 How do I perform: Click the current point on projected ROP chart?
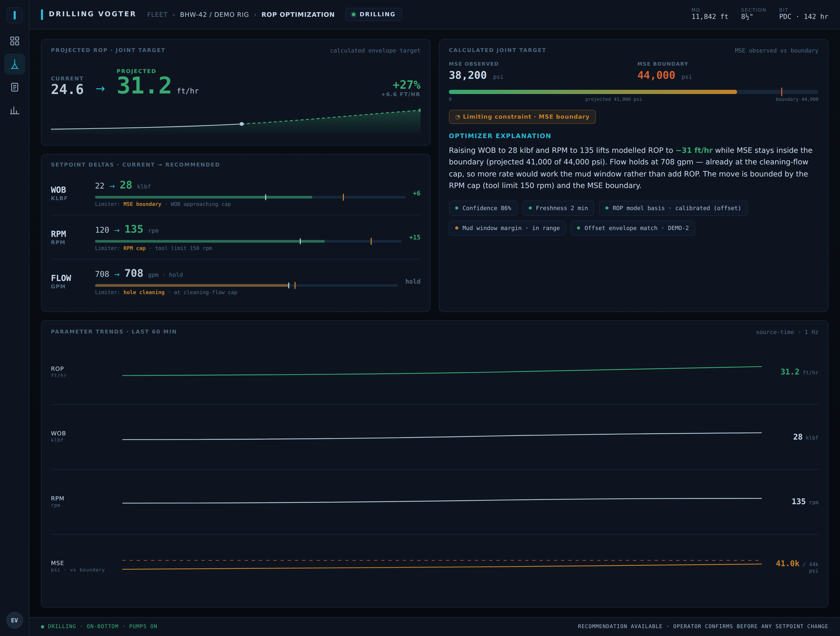pyautogui.click(x=241, y=124)
